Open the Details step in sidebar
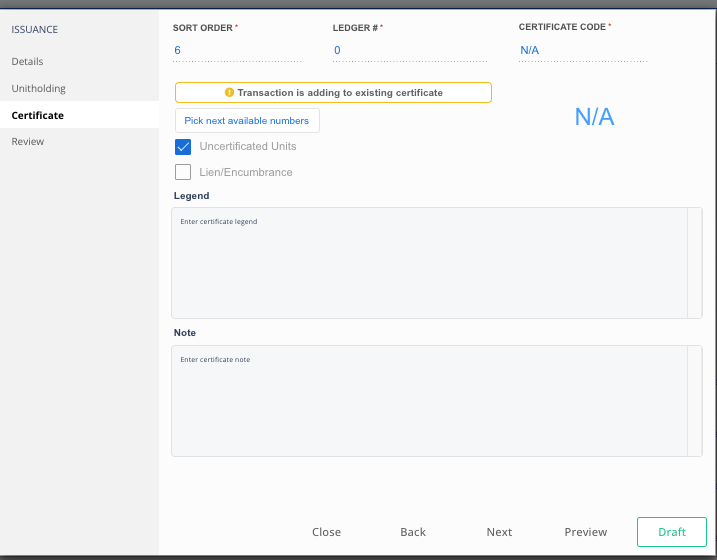 coord(27,61)
